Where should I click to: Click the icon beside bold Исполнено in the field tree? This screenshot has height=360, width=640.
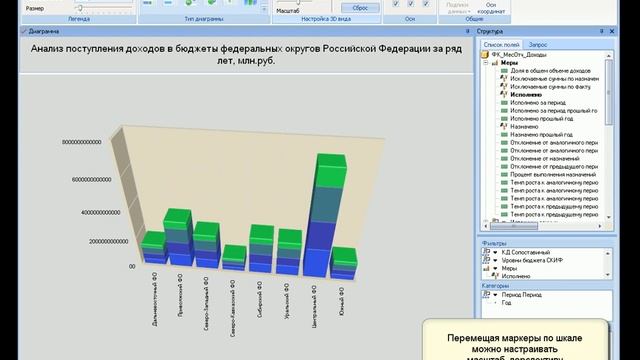[x=504, y=94]
